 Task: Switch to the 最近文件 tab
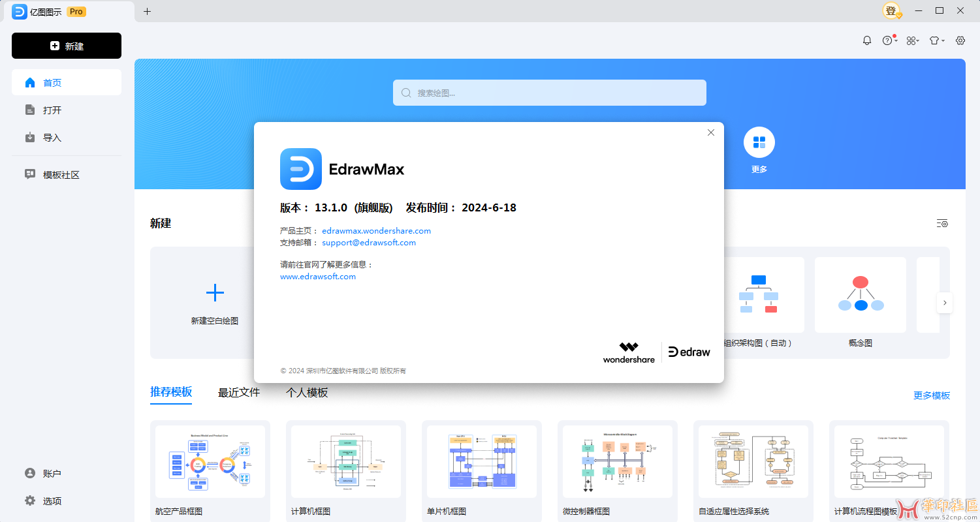(239, 392)
